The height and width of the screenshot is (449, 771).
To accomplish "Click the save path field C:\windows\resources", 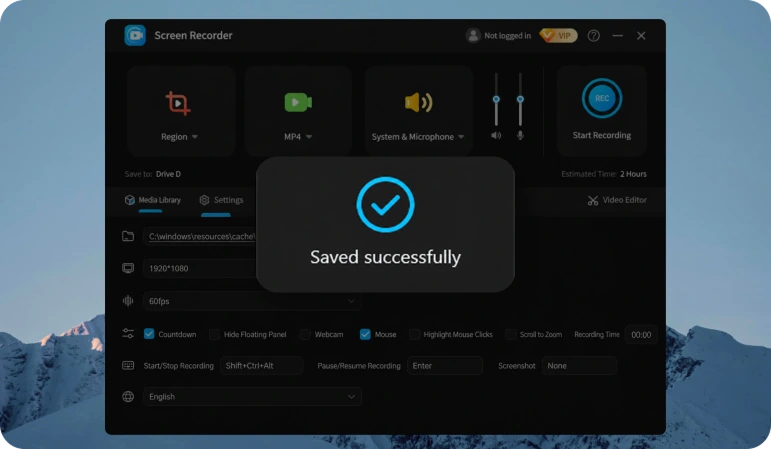I will [200, 237].
